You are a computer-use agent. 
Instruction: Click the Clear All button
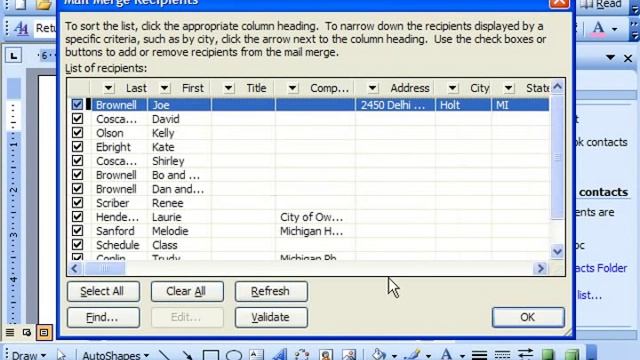click(x=187, y=291)
